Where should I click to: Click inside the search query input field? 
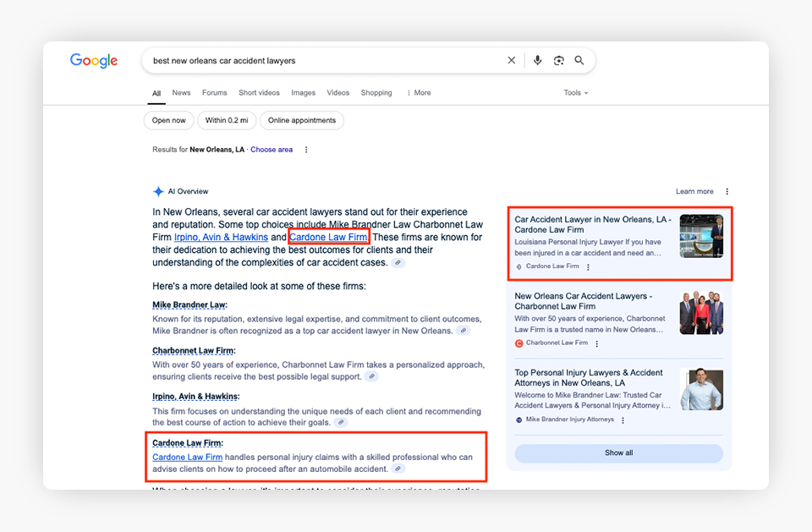pyautogui.click(x=321, y=61)
